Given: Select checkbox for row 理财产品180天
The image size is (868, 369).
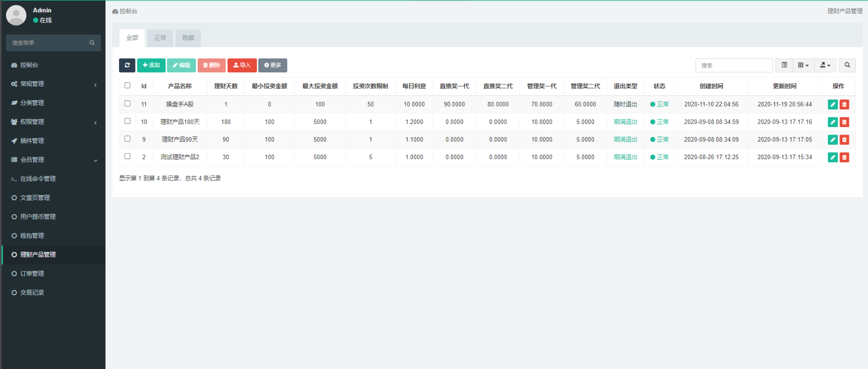Looking at the screenshot, I should point(128,121).
